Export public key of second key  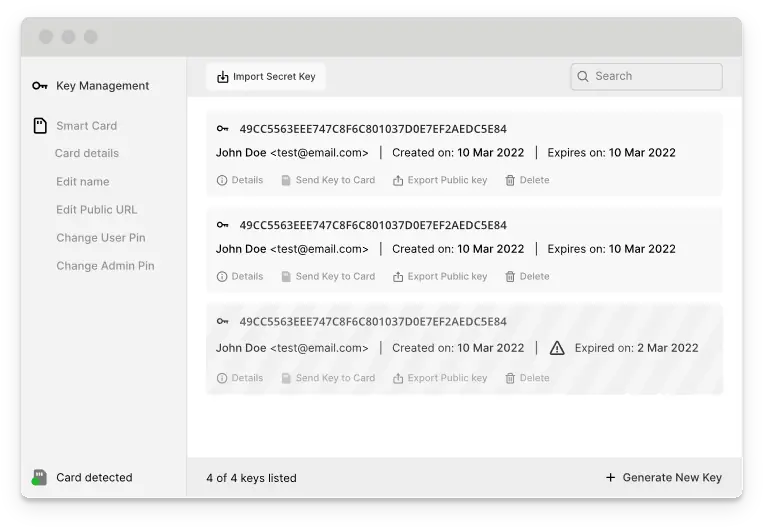coord(440,276)
